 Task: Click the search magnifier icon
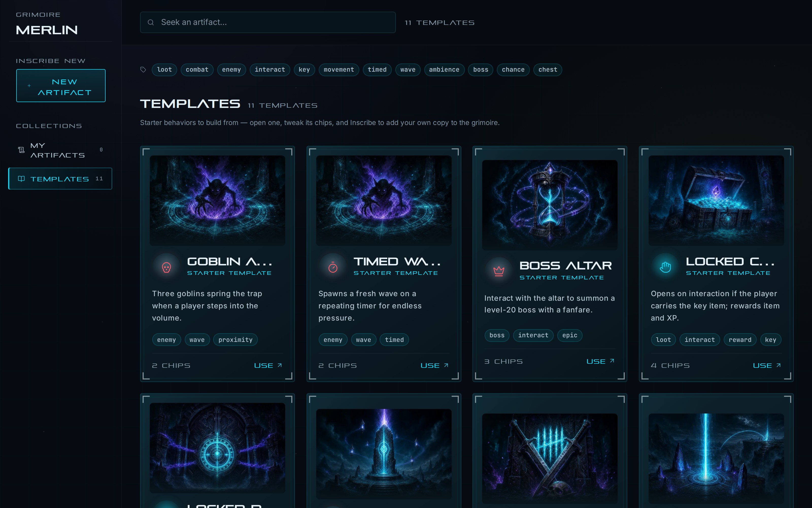click(151, 22)
